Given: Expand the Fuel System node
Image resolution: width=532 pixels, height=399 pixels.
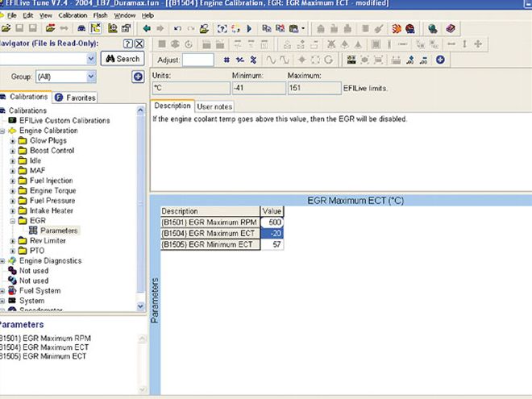Looking at the screenshot, I should [x=2, y=291].
